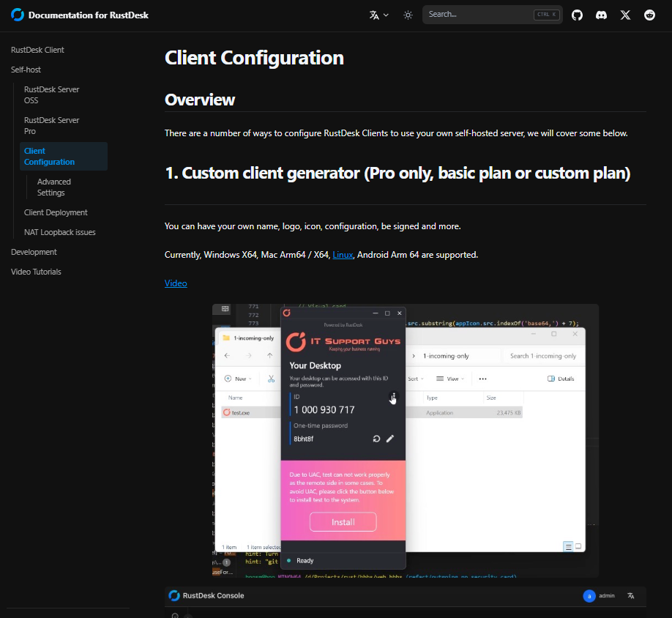Click the ID number 1 000 930 717
The height and width of the screenshot is (618, 672).
324,410
